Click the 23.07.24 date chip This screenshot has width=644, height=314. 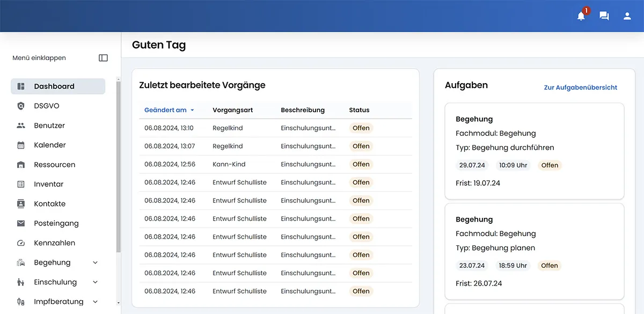point(472,266)
